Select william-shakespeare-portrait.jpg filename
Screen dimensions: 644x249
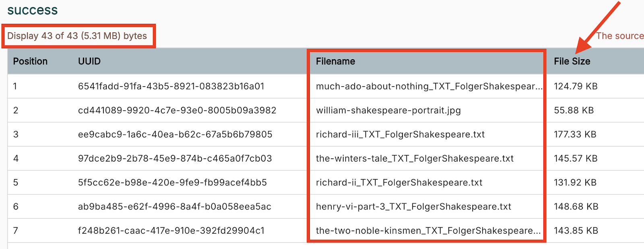[388, 110]
